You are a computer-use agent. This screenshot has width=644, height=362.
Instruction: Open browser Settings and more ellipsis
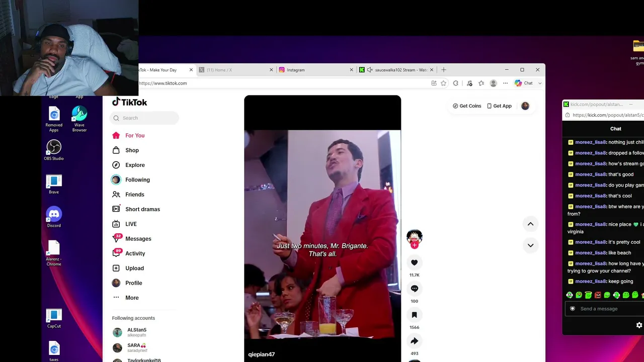(506, 83)
